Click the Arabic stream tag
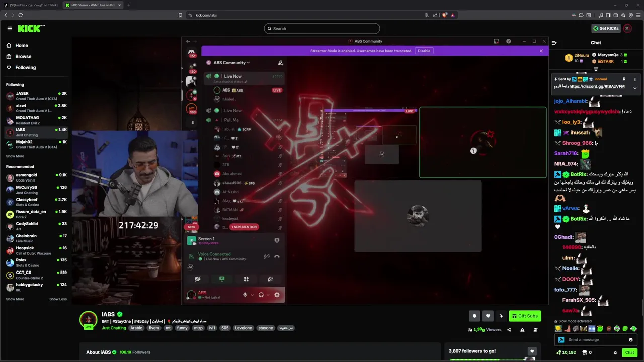 [x=136, y=328]
